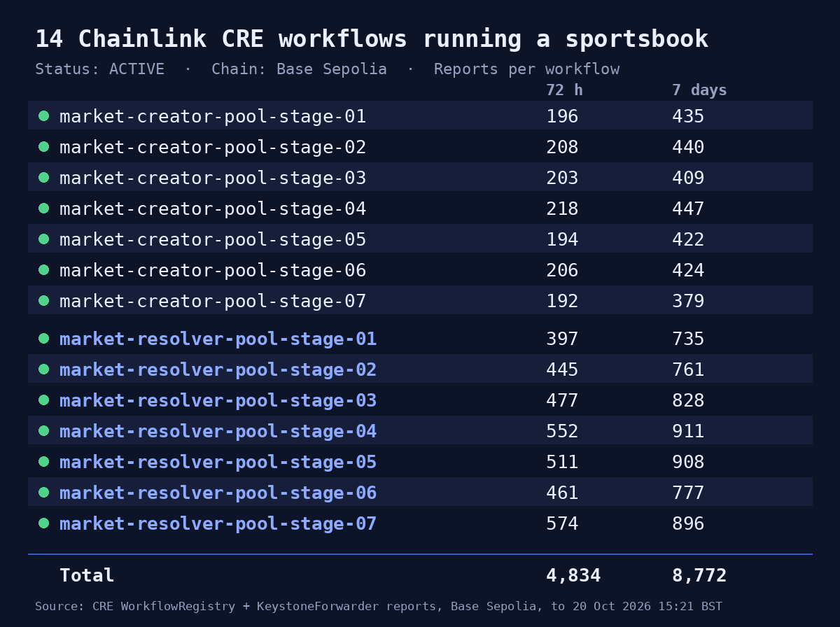The width and height of the screenshot is (840, 627).
Task: Click green status dot for market-creator-pool-stage-05
Action: (x=43, y=239)
